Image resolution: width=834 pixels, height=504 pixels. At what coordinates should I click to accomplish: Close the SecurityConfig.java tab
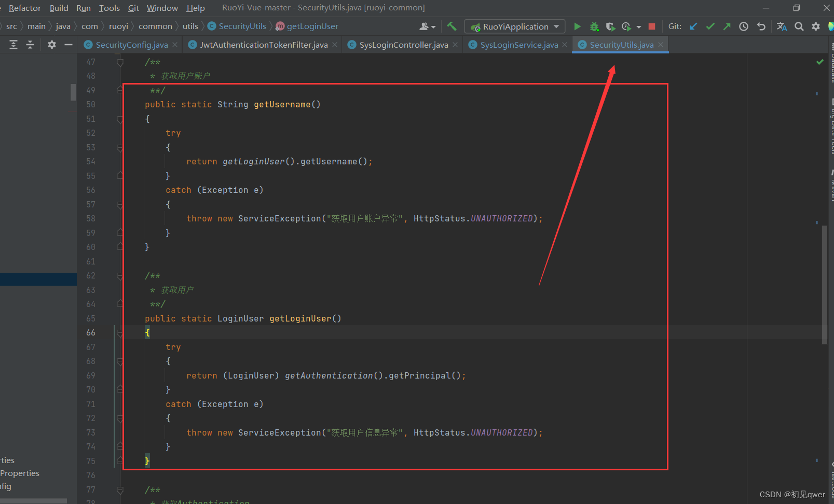point(175,45)
